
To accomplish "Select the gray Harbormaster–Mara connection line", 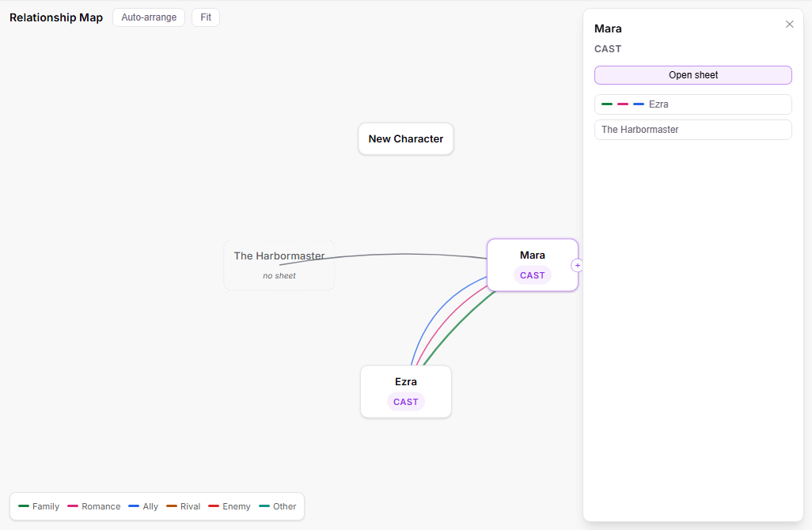I will point(405,254).
